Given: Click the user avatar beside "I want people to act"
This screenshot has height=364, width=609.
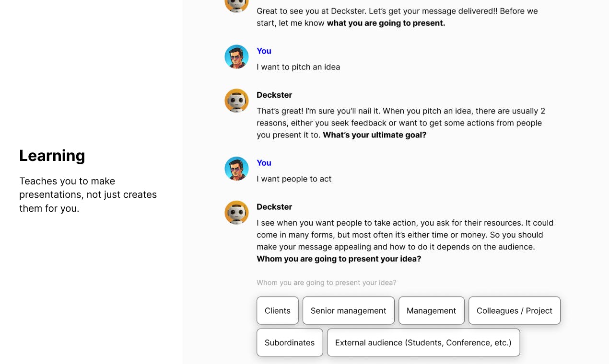Looking at the screenshot, I should click(x=236, y=169).
